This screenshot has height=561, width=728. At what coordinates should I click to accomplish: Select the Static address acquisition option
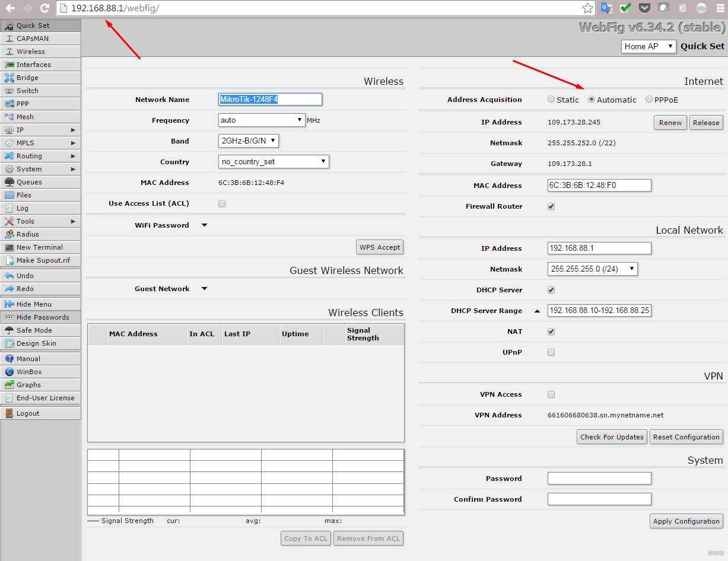551,100
